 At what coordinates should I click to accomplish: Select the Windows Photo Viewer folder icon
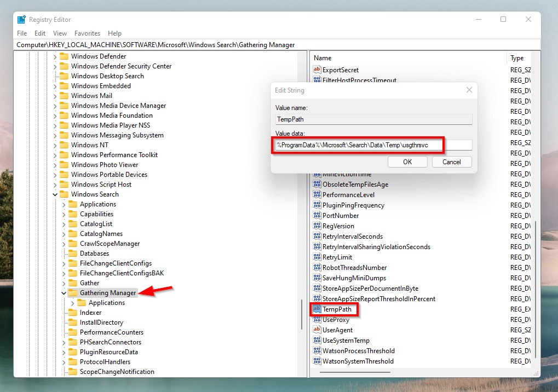64,165
